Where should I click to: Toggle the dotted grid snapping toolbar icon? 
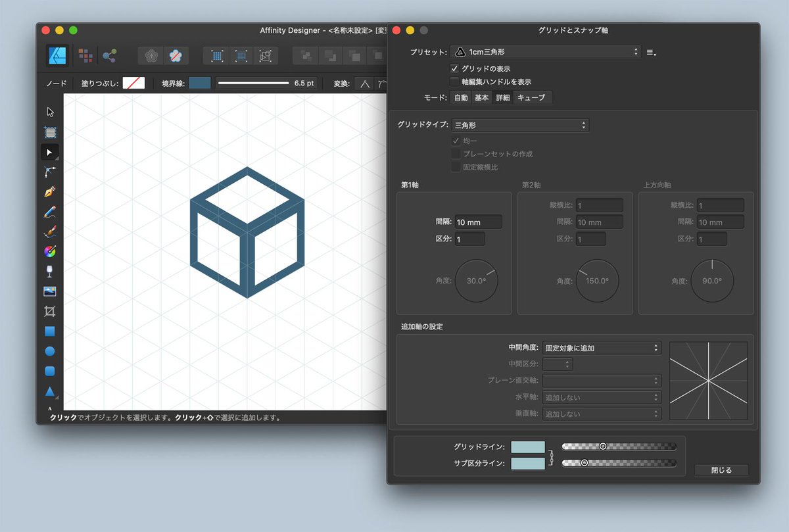click(x=217, y=56)
